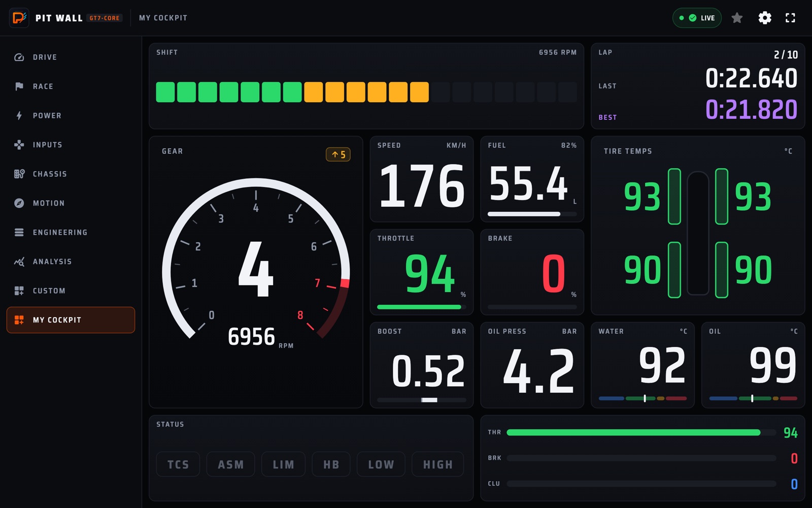Click the Pit Wall logo icon
Screen dimensions: 812x508
[x=19, y=18]
